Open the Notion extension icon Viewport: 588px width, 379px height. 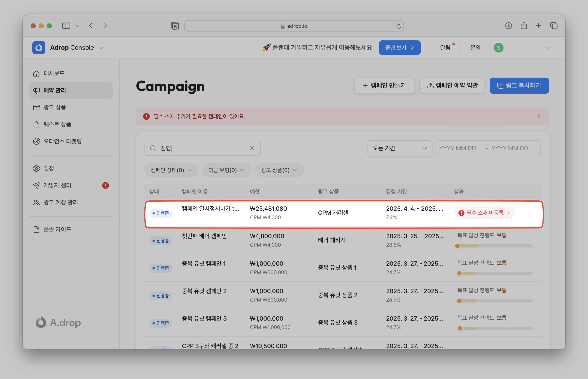click(x=175, y=26)
